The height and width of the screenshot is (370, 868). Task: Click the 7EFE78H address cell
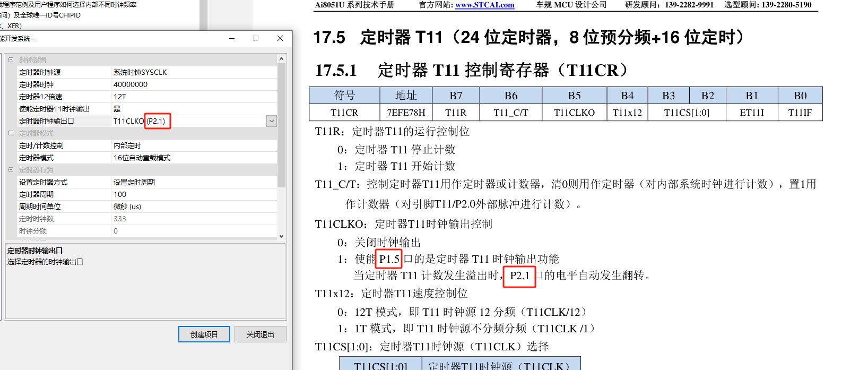pyautogui.click(x=406, y=113)
